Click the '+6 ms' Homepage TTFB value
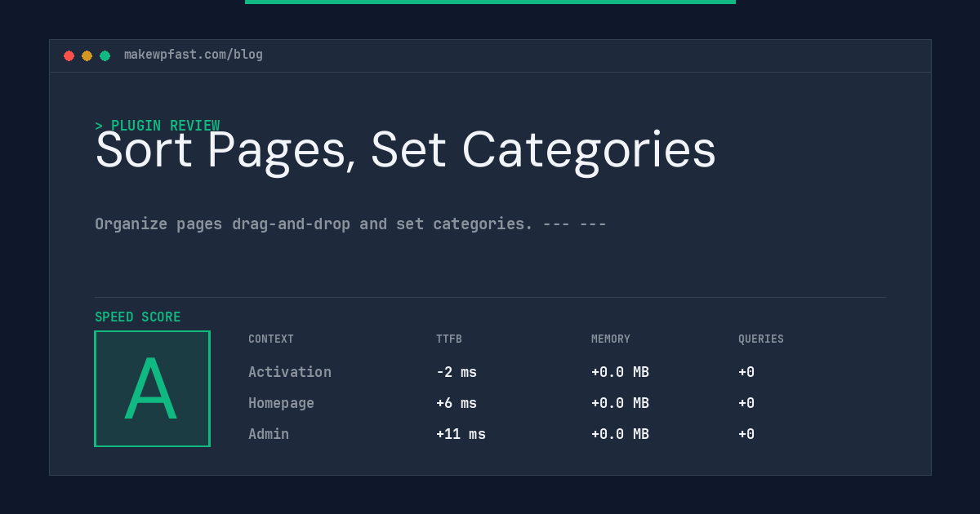The image size is (980, 514). [457, 403]
